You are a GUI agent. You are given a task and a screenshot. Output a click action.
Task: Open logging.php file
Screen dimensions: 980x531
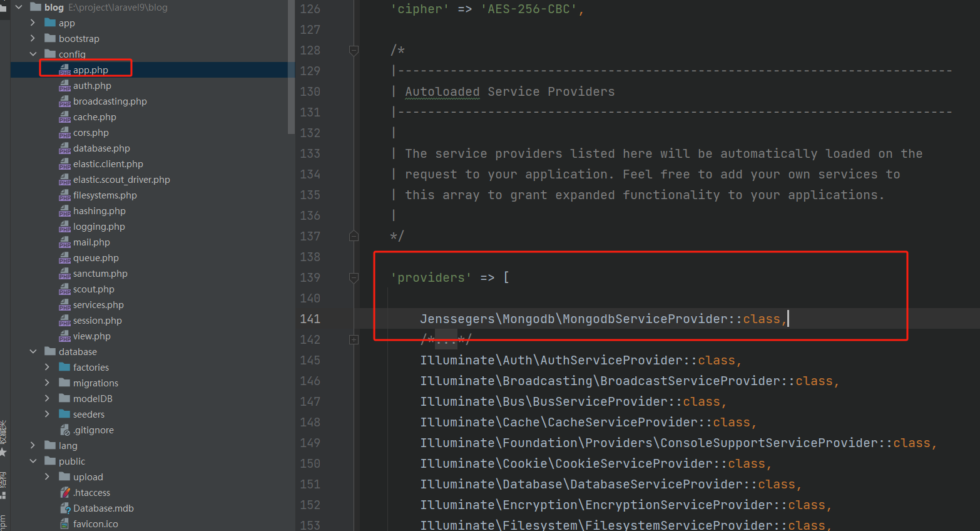click(x=99, y=227)
